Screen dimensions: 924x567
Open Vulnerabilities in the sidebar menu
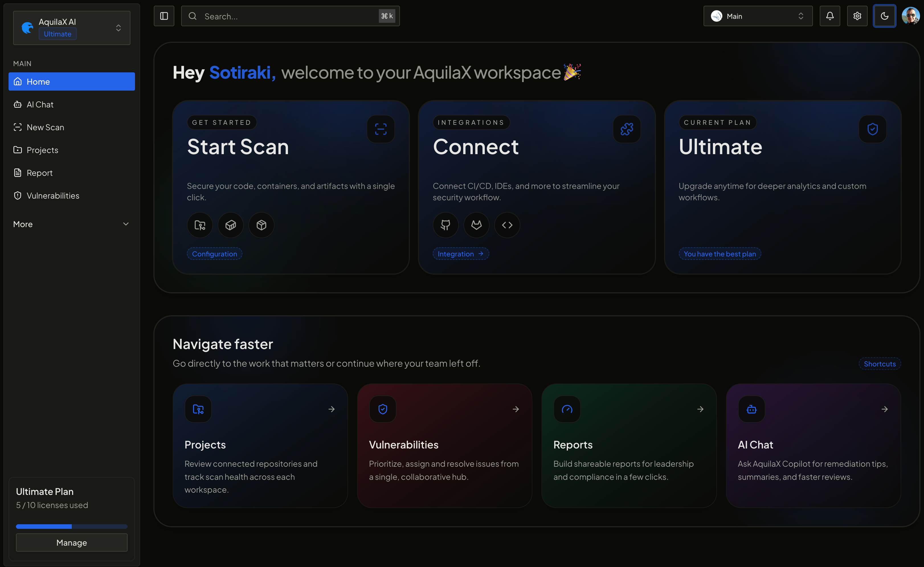[x=53, y=196]
